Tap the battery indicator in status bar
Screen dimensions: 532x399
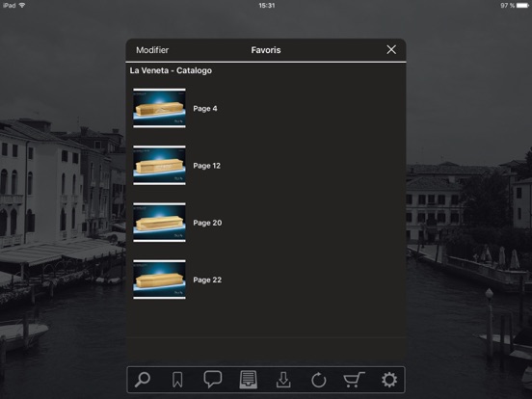pos(522,6)
